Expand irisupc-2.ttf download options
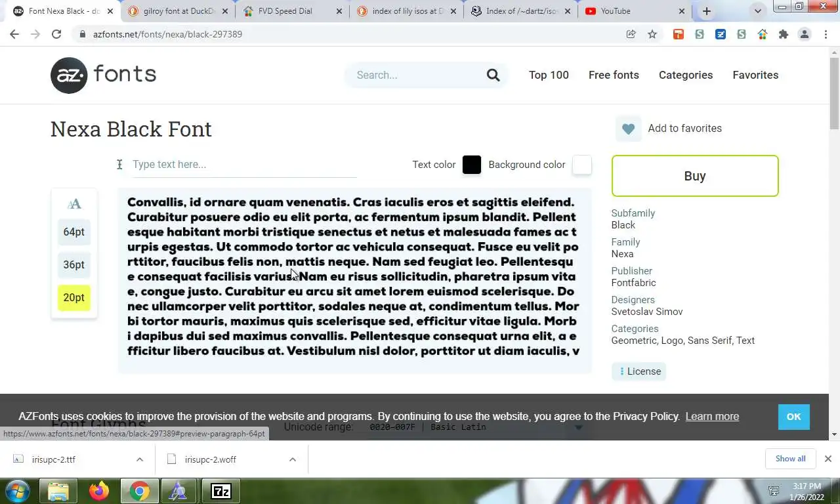This screenshot has height=504, width=840. point(140,459)
